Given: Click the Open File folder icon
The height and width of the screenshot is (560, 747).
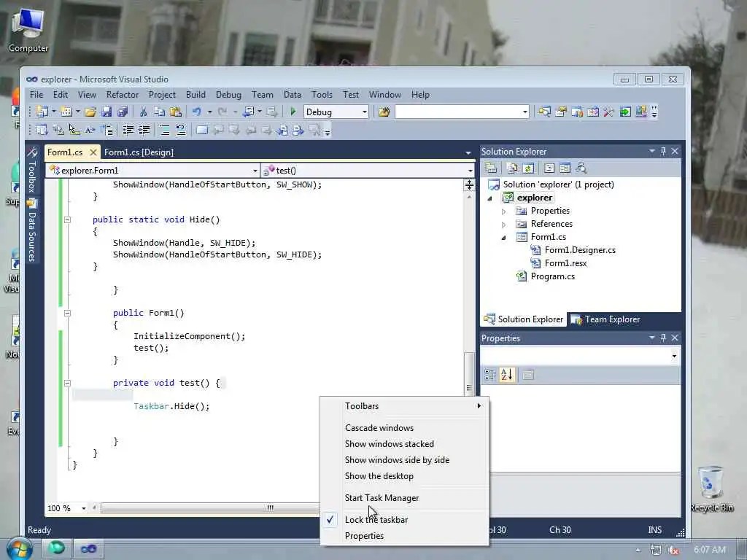Looking at the screenshot, I should (x=90, y=112).
